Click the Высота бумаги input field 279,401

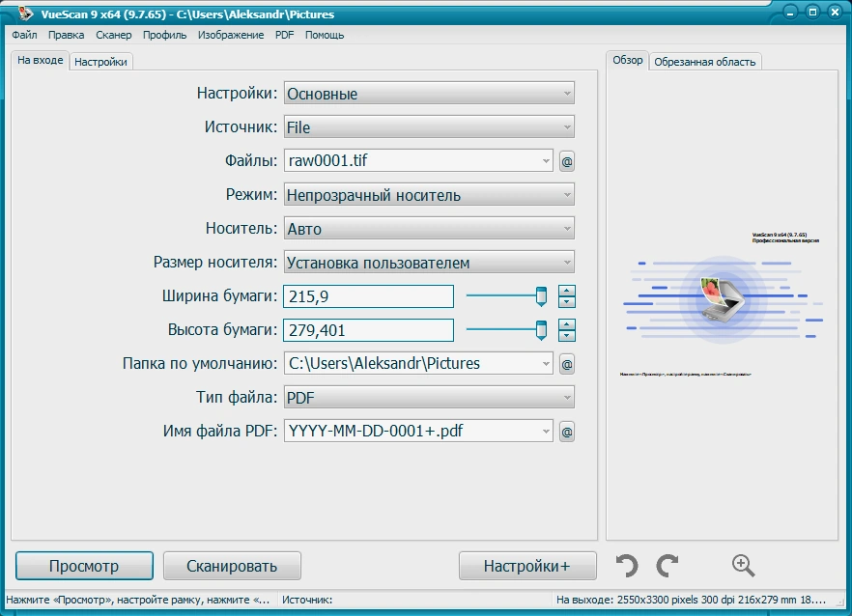coord(368,330)
